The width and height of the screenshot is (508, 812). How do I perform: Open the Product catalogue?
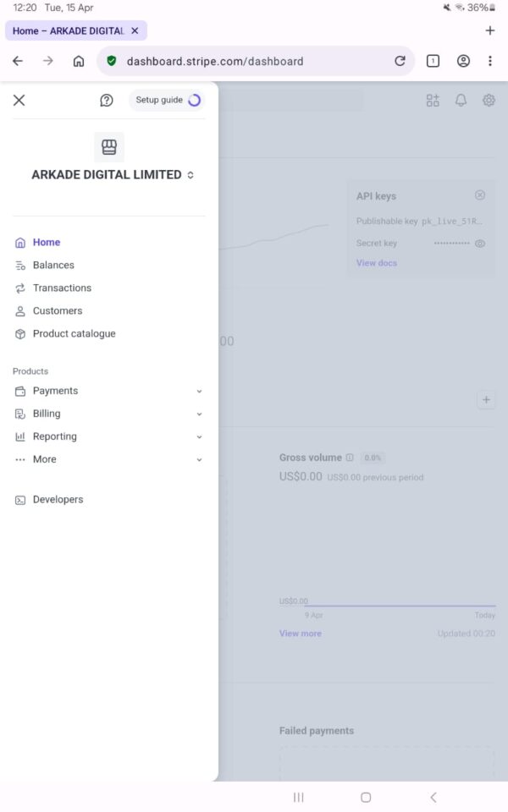pyautogui.click(x=74, y=334)
